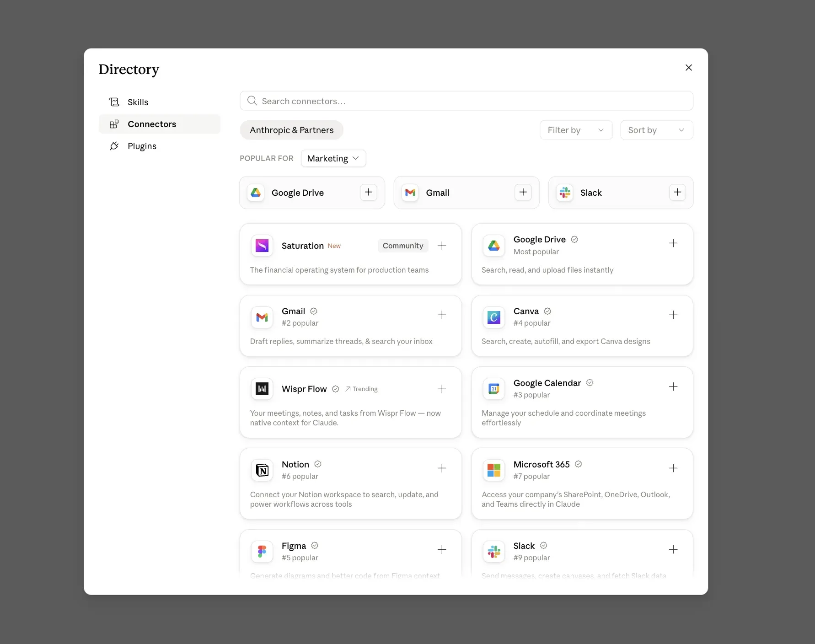Open the Sort by dropdown
The width and height of the screenshot is (815, 644).
pos(657,130)
